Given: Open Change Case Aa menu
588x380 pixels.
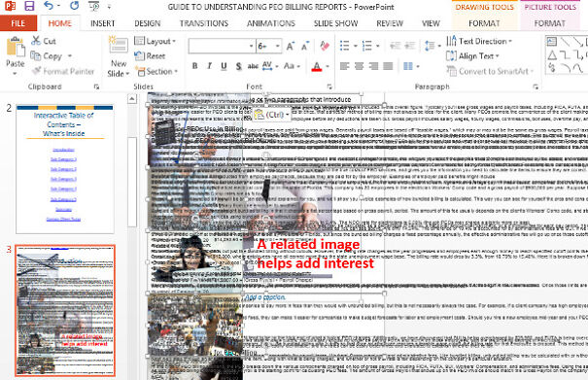Looking at the screenshot, I should pyautogui.click(x=292, y=66).
